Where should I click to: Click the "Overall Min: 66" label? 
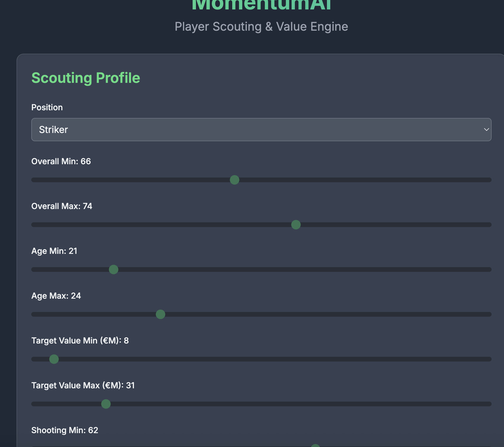(x=61, y=162)
